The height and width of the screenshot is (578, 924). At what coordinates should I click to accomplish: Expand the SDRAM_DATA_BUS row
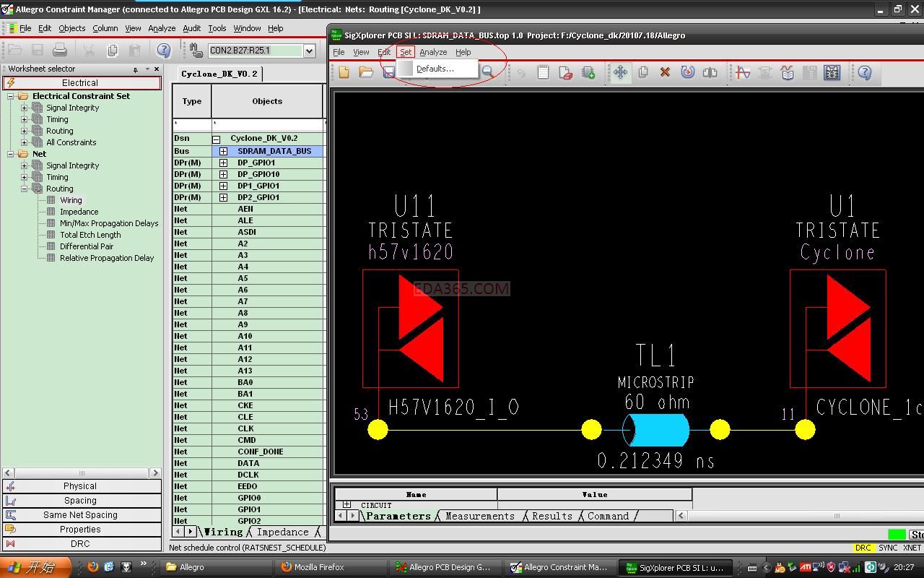pos(223,151)
